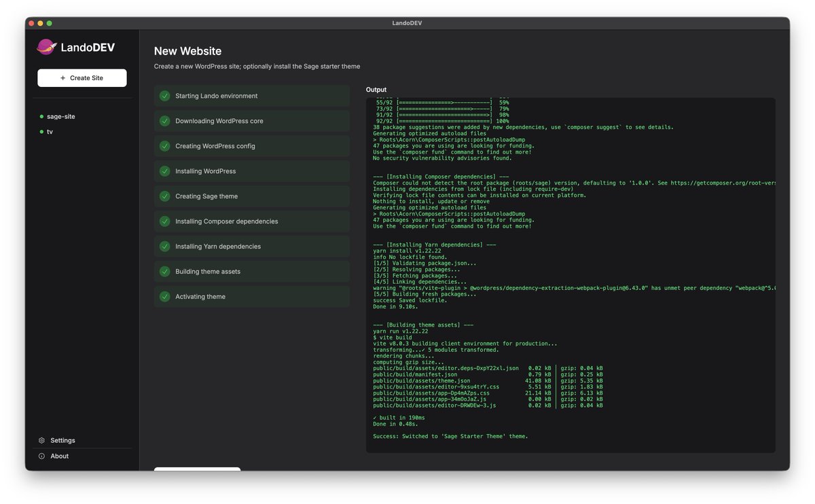The image size is (815, 504).
Task: Switch to the tv site in the sidebar
Action: click(50, 132)
